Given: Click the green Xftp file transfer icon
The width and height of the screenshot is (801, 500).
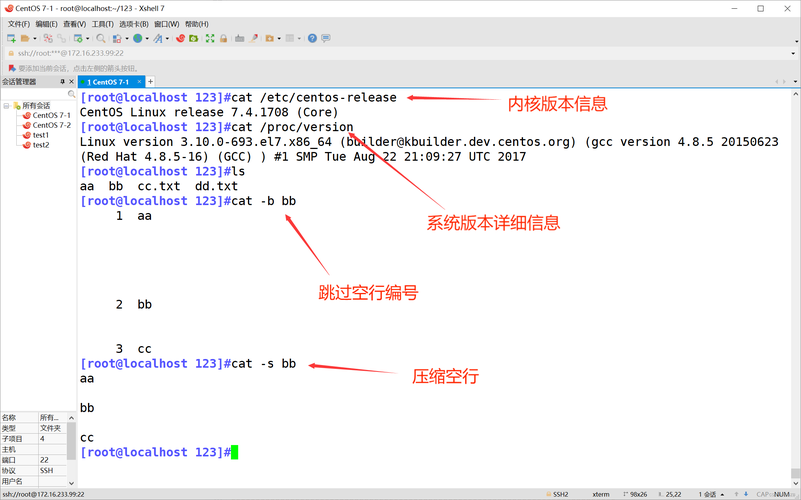Looking at the screenshot, I should coord(194,38).
